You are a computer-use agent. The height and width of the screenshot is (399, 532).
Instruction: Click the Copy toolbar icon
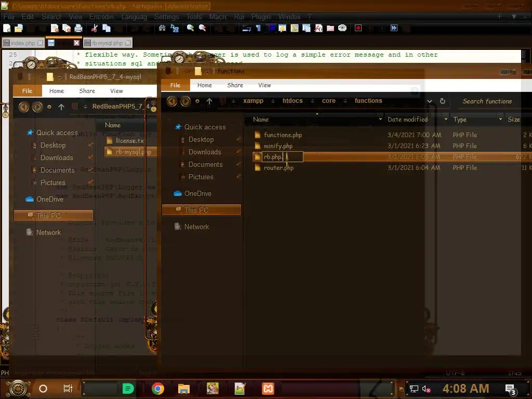[107, 28]
